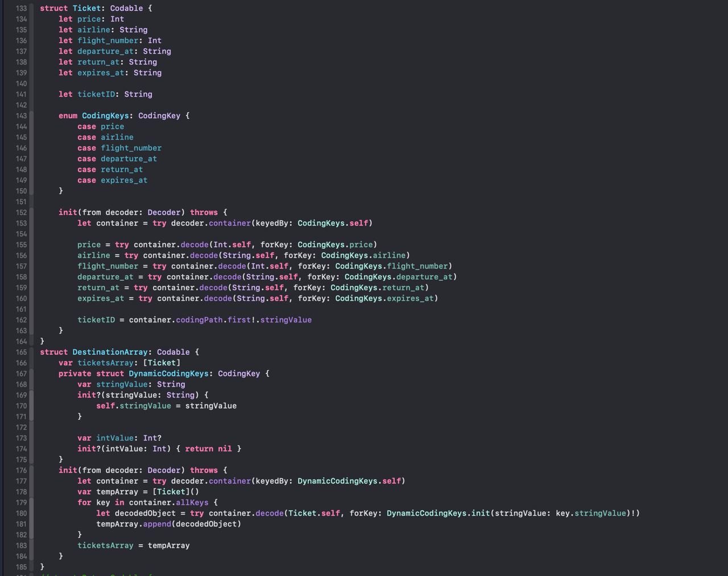The width and height of the screenshot is (728, 576).
Task: Click 'allKeys' in the for loop
Action: 192,503
